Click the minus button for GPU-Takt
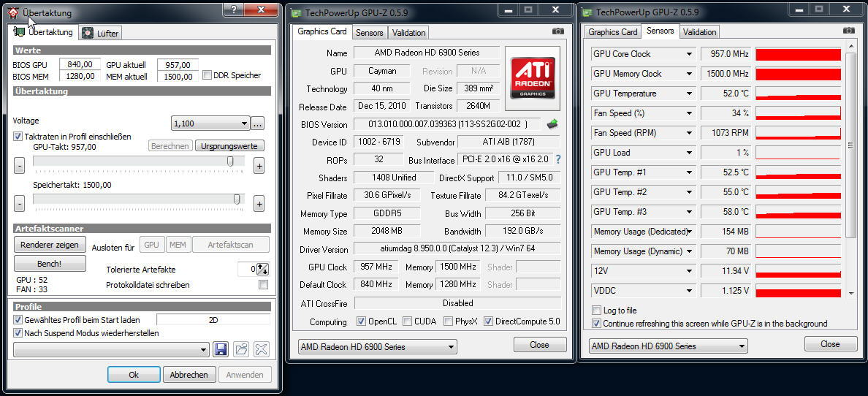Screen dimensions: 868x396 coord(20,165)
